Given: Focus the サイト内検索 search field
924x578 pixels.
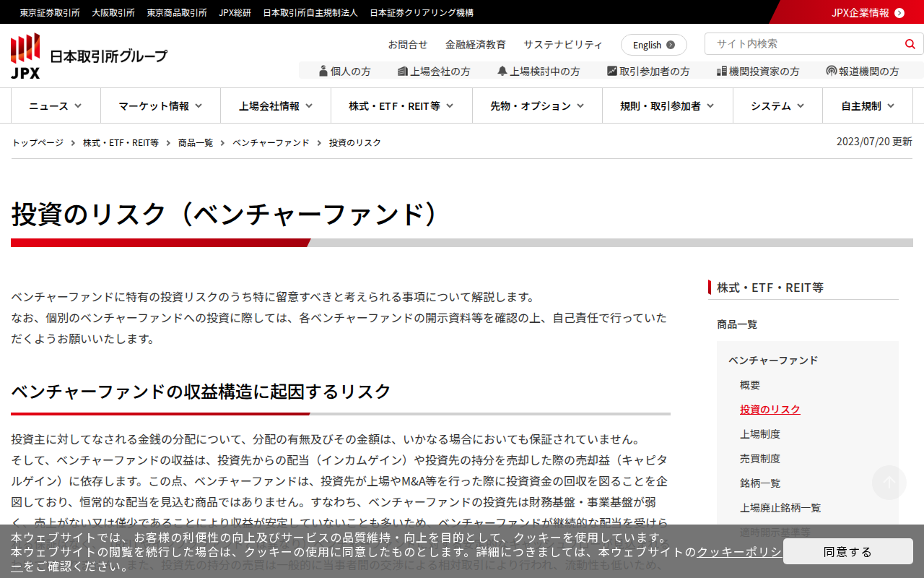Looking at the screenshot, I should coord(805,44).
